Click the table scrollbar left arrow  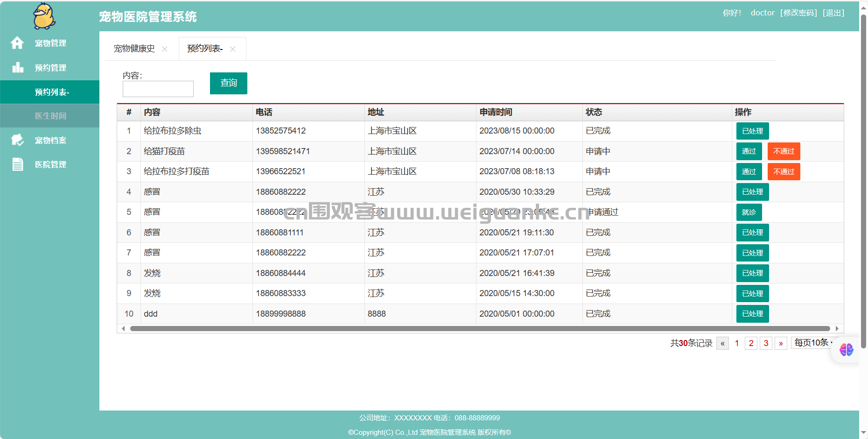tap(123, 328)
